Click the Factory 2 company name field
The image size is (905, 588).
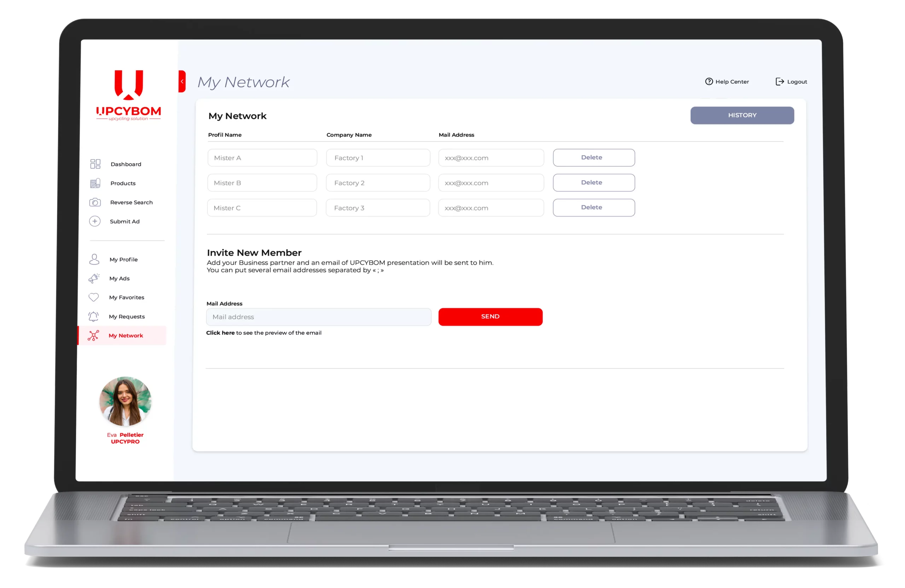(x=378, y=183)
